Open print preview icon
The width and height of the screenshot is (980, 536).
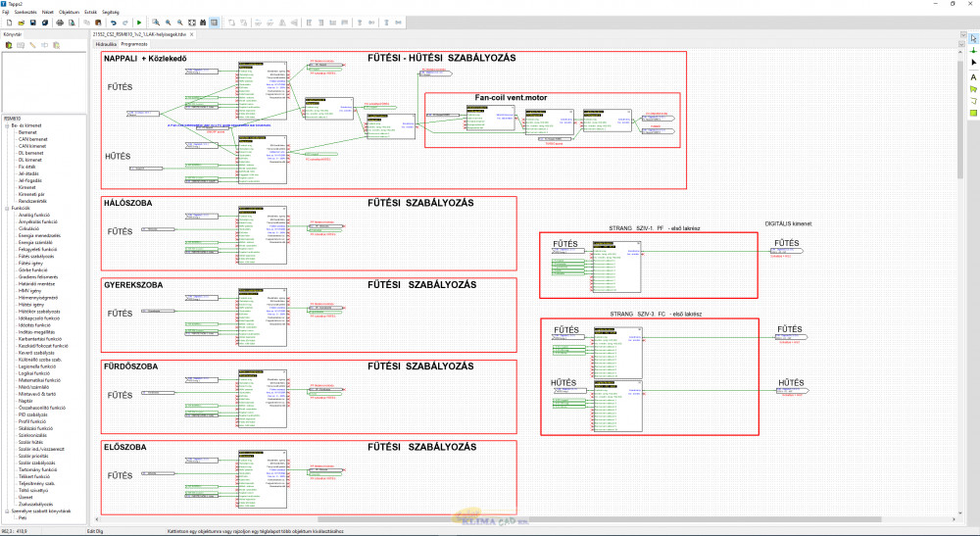click(x=72, y=23)
